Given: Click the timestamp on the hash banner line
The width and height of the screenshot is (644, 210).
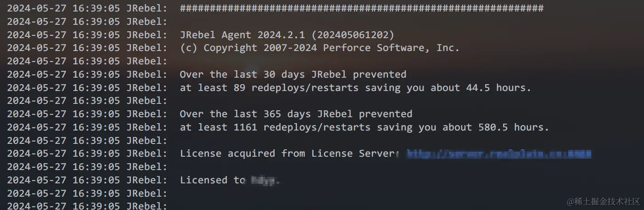Looking at the screenshot, I should coord(64,8).
